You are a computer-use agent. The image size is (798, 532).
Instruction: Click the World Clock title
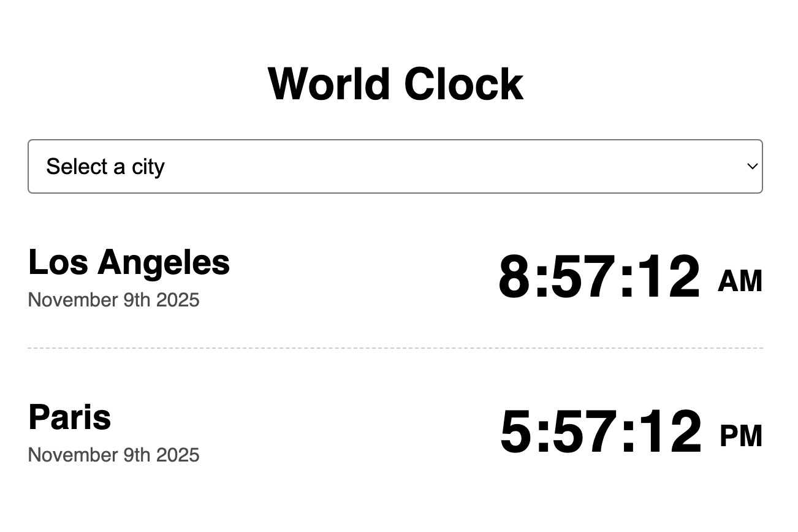[395, 83]
